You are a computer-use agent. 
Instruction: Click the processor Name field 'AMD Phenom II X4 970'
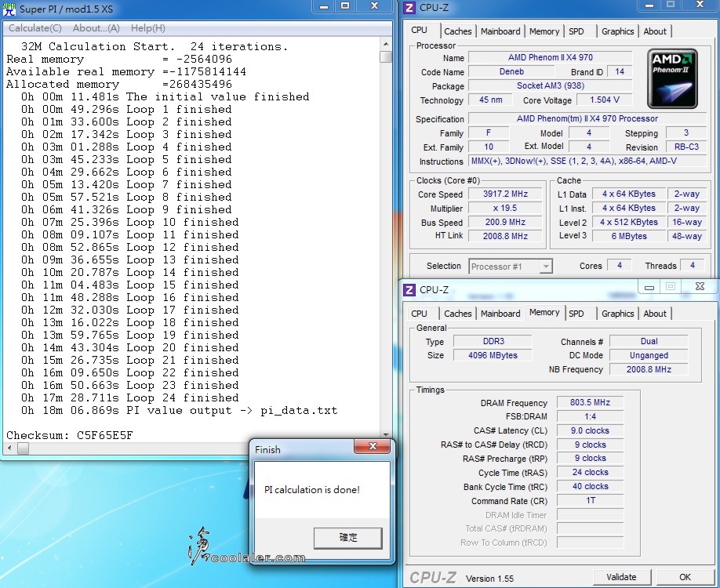pos(550,57)
